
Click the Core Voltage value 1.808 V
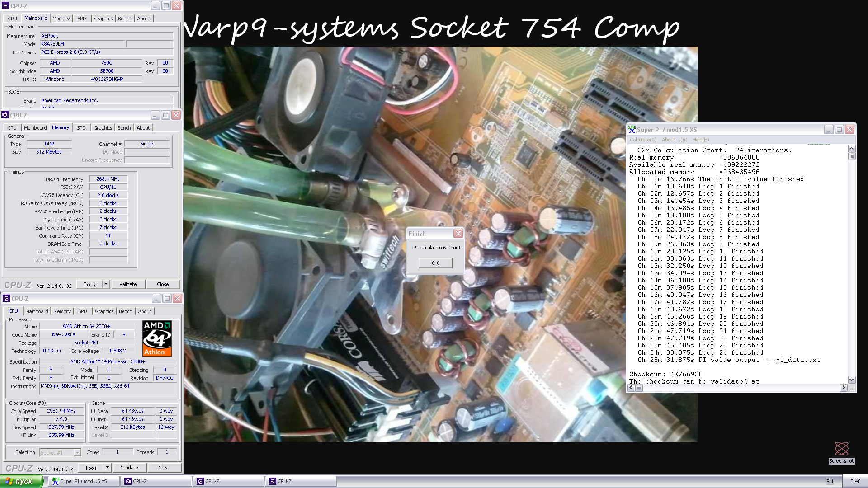tap(118, 351)
